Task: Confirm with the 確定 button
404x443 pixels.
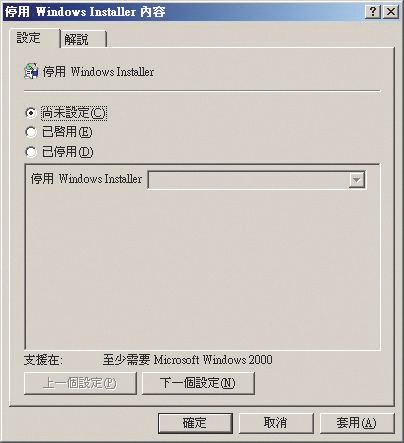Action: [x=195, y=423]
